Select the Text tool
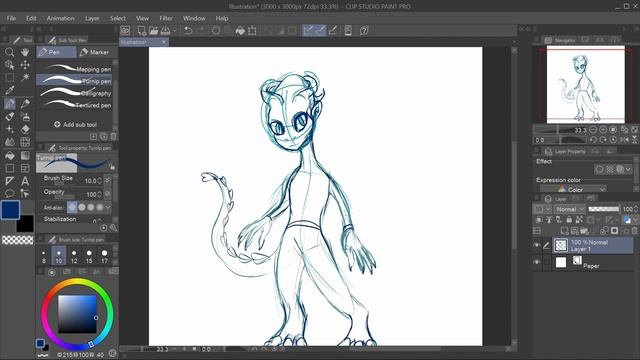The image size is (640, 360). tap(25, 180)
